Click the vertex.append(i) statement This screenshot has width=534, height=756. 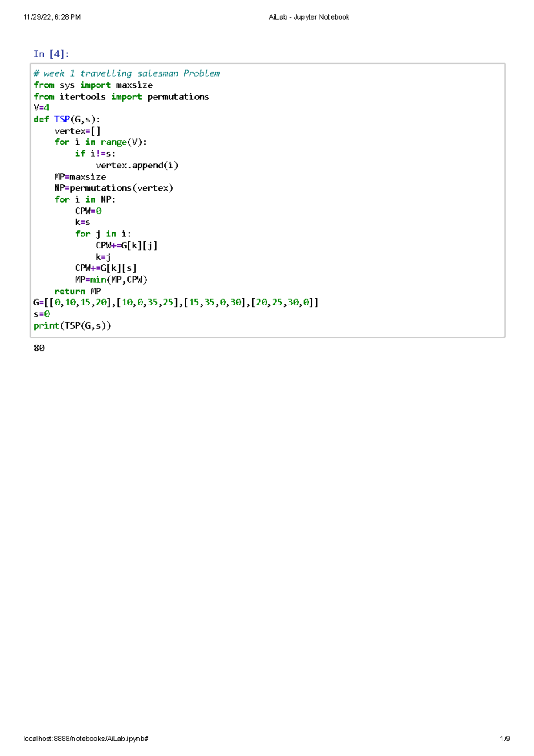point(137,165)
